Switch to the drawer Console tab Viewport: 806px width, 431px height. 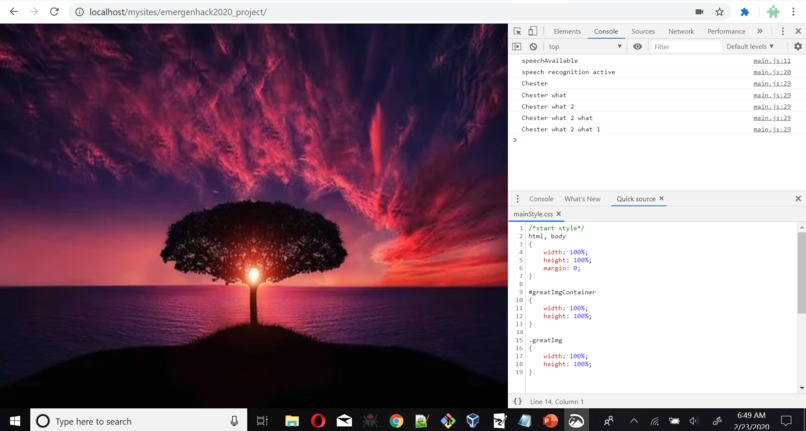point(541,199)
